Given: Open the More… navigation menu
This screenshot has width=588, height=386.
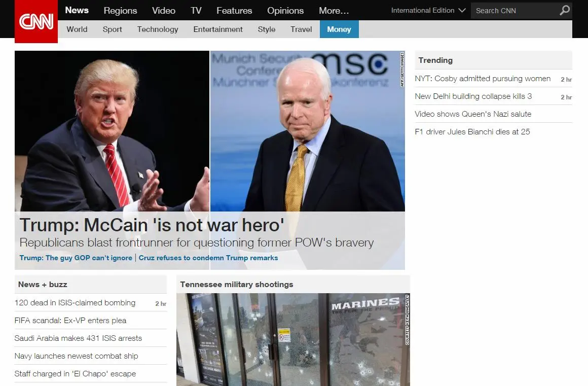Looking at the screenshot, I should point(334,11).
